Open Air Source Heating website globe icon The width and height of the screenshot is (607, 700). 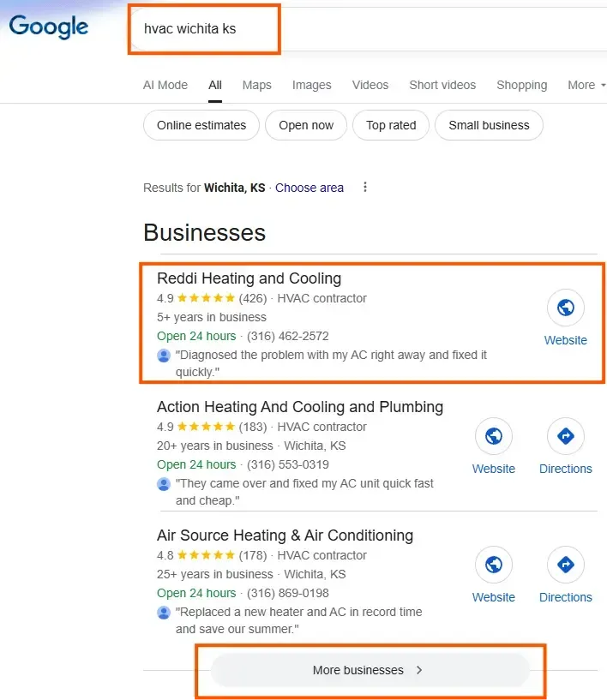coord(494,565)
